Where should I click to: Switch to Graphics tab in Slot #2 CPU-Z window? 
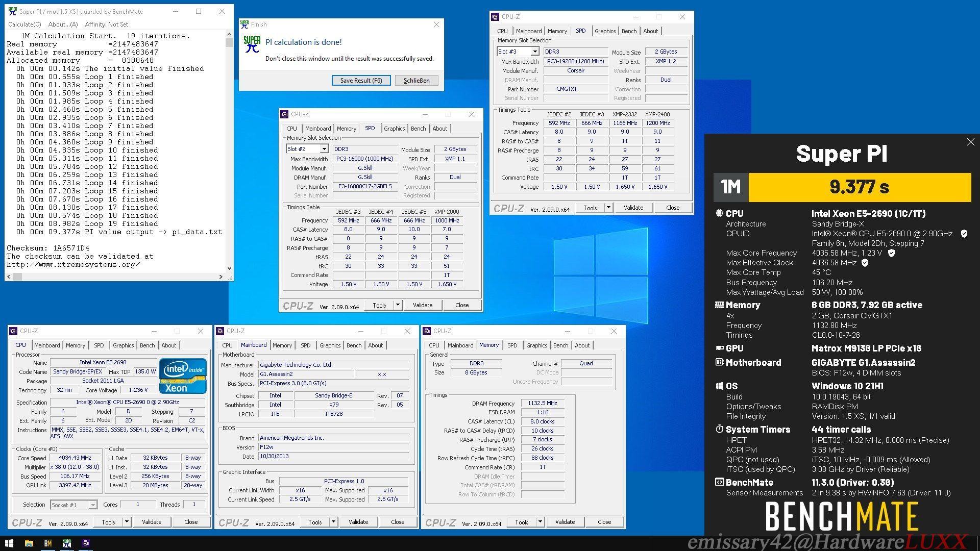click(x=394, y=129)
